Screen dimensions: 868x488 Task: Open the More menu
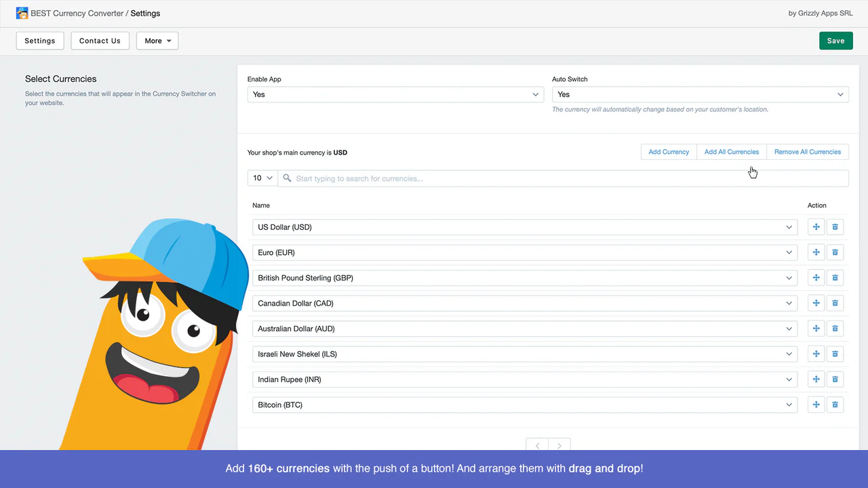pos(157,41)
